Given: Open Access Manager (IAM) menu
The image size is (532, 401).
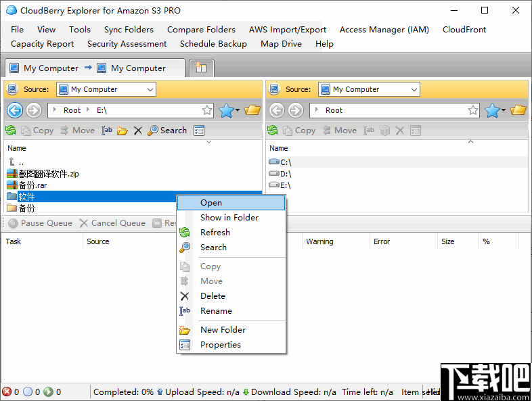Looking at the screenshot, I should pos(384,30).
